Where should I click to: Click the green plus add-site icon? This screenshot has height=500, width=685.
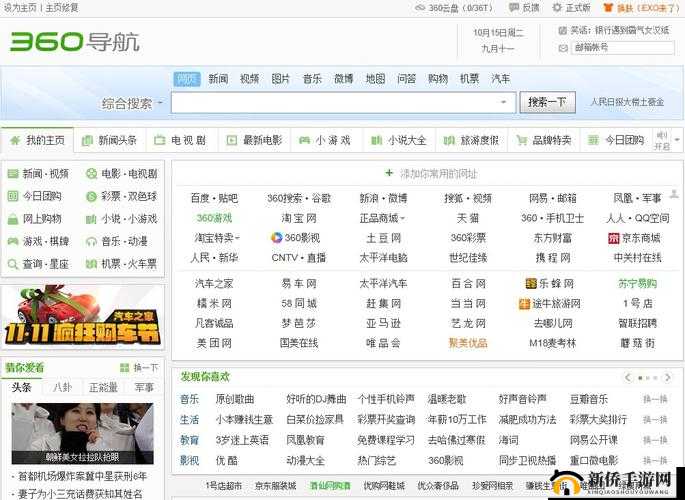(x=389, y=173)
